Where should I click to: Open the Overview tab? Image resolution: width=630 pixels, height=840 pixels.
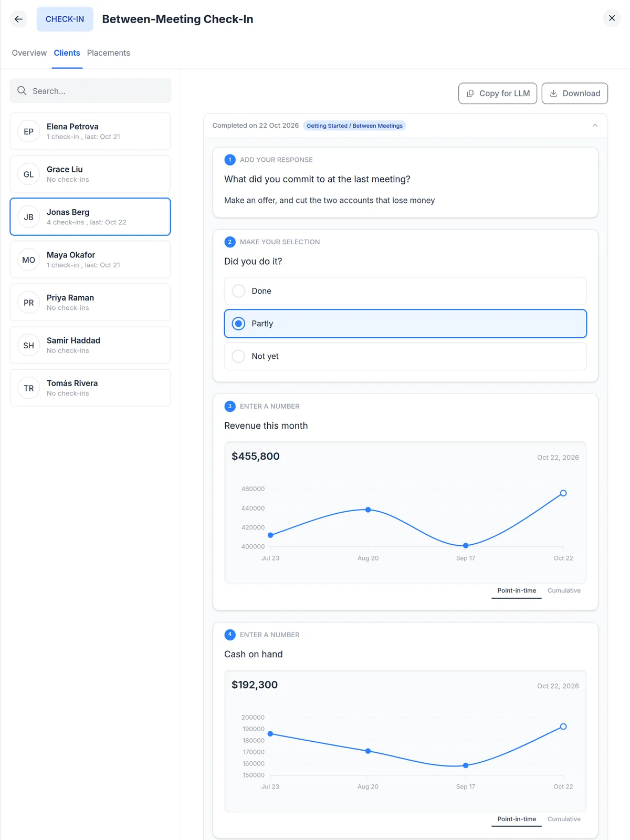click(x=29, y=53)
